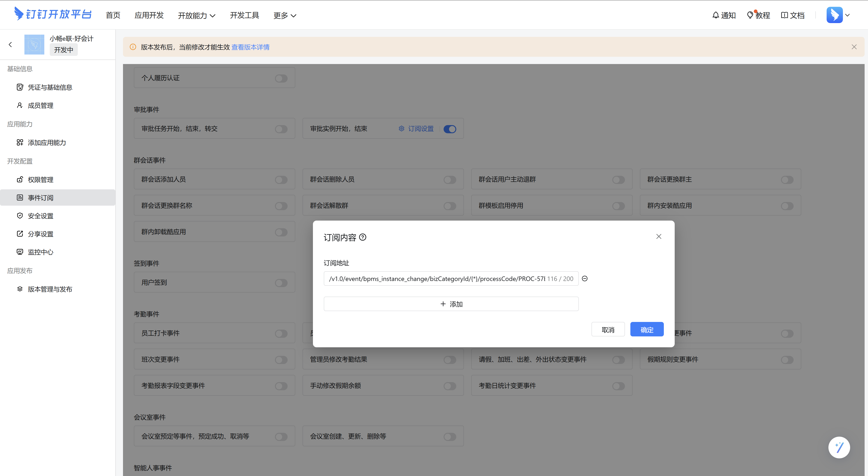The width and height of the screenshot is (868, 476).
Task: Click the 查看版本详情 link
Action: (x=250, y=47)
